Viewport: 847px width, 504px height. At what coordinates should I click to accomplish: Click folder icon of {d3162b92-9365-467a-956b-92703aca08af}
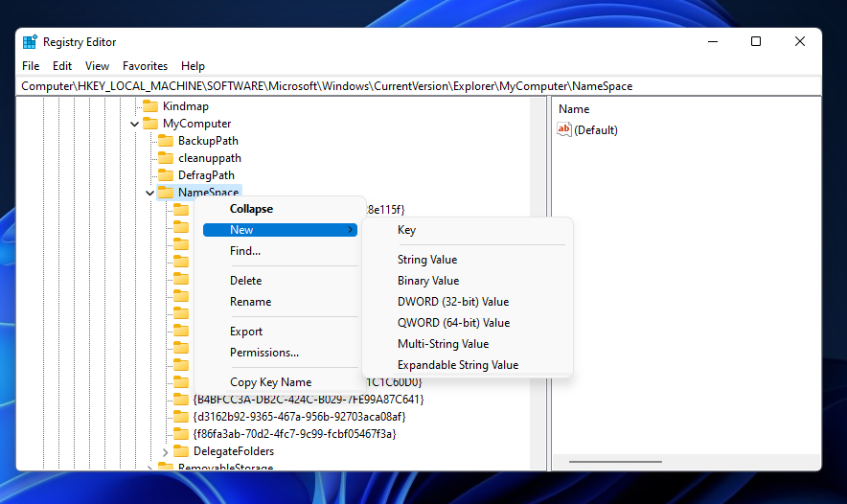click(x=181, y=417)
